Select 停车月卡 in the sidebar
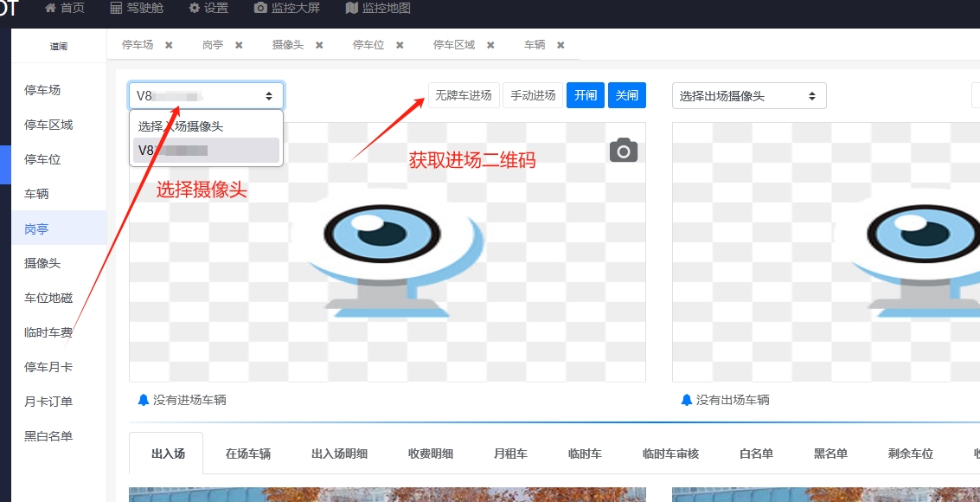980x502 pixels. [59, 367]
